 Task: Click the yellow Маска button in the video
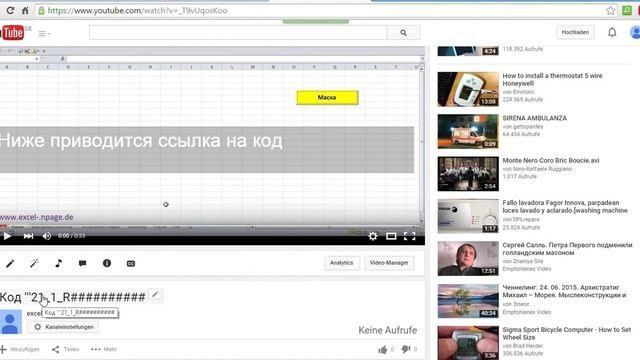coord(327,98)
